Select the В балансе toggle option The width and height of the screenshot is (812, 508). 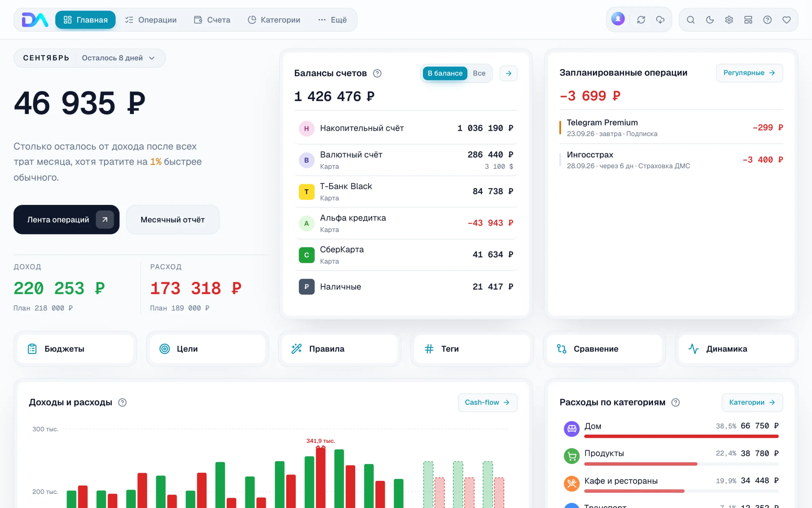pos(445,73)
